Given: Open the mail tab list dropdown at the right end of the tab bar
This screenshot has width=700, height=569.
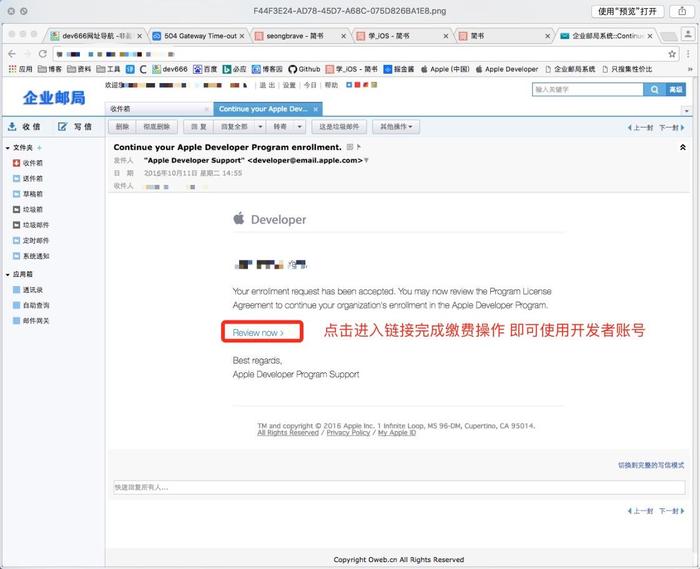Looking at the screenshot, I should pos(687,110).
